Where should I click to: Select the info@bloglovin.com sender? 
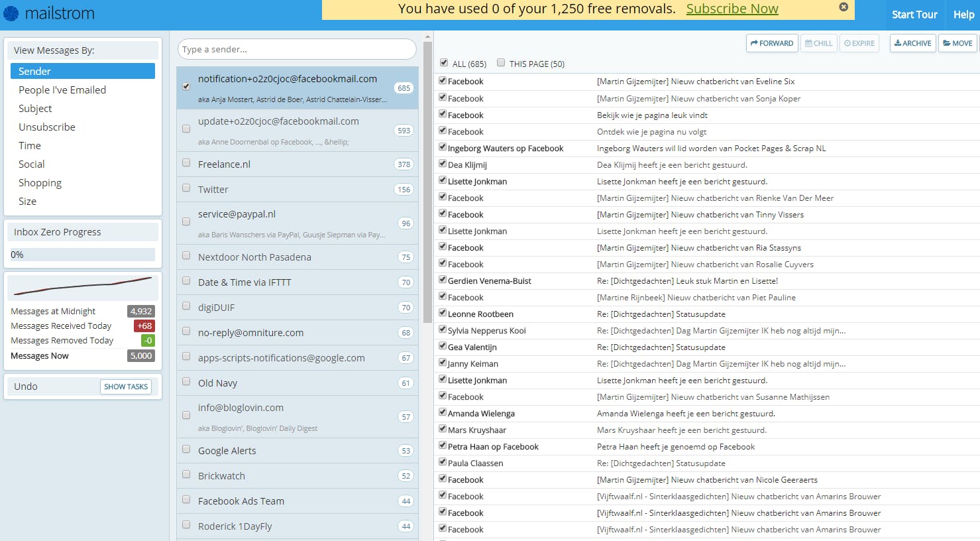[x=241, y=408]
